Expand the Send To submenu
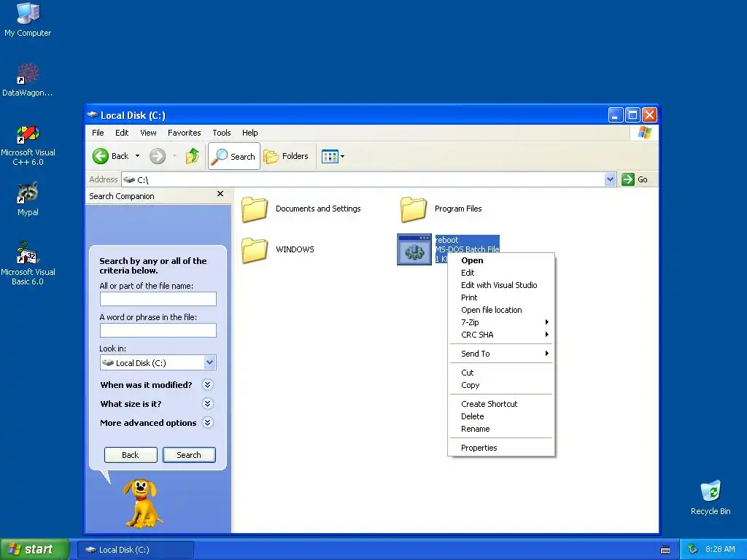Image resolution: width=747 pixels, height=560 pixels. 501,354
